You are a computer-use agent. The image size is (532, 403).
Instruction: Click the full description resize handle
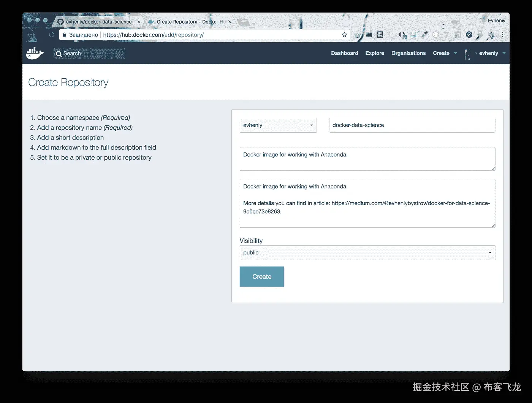coord(493,225)
